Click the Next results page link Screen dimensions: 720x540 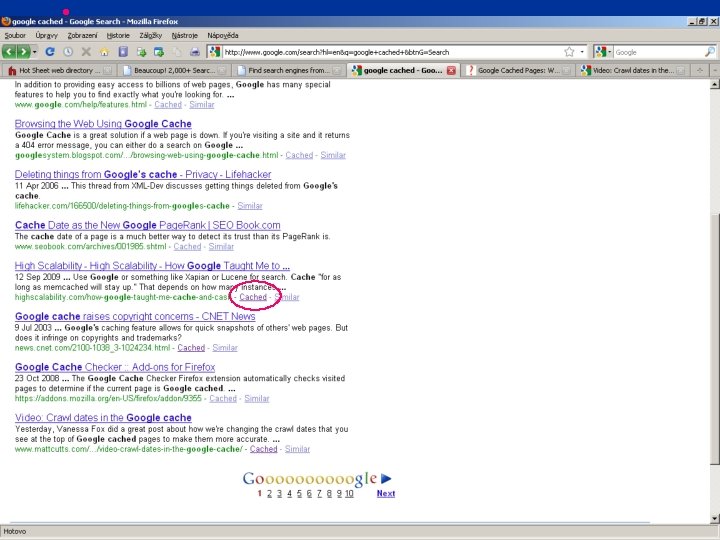(x=386, y=494)
